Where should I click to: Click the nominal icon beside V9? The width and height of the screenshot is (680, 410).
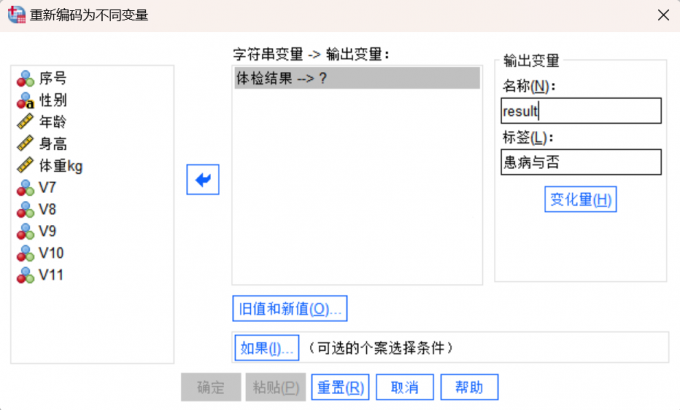25,231
